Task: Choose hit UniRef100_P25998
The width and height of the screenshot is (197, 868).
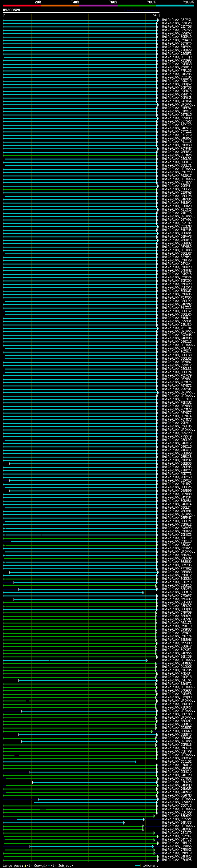Action: (176, 60)
